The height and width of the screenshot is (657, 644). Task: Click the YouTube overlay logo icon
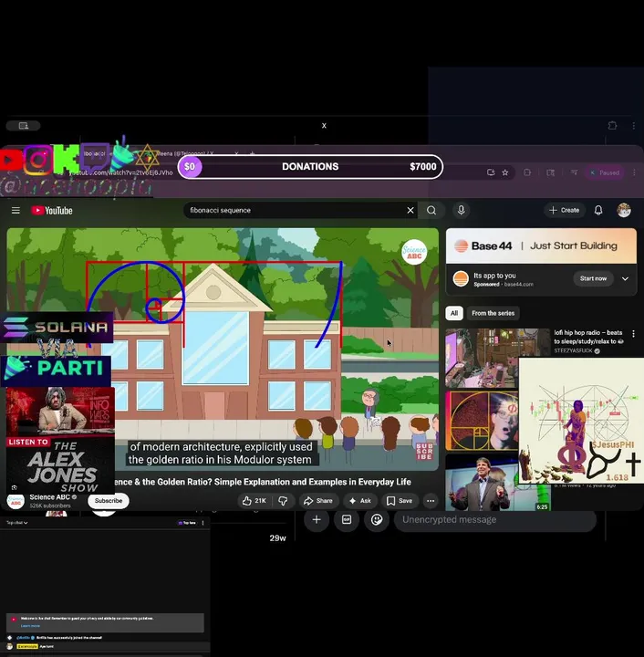(x=10, y=160)
